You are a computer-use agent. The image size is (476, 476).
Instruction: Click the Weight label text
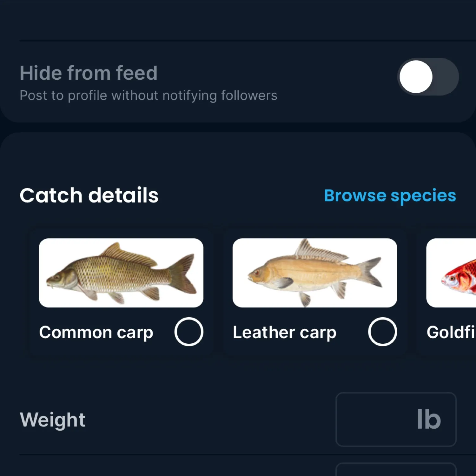click(52, 420)
